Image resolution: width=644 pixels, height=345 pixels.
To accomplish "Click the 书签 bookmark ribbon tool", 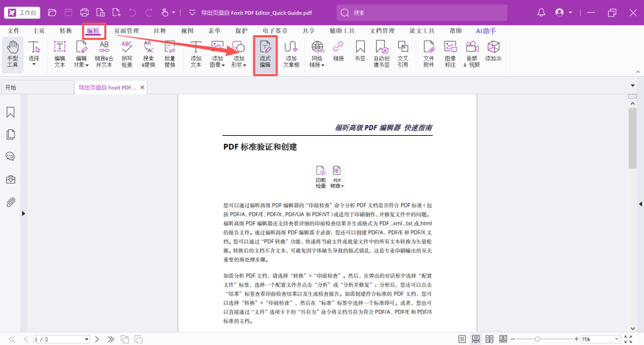I will (x=360, y=52).
